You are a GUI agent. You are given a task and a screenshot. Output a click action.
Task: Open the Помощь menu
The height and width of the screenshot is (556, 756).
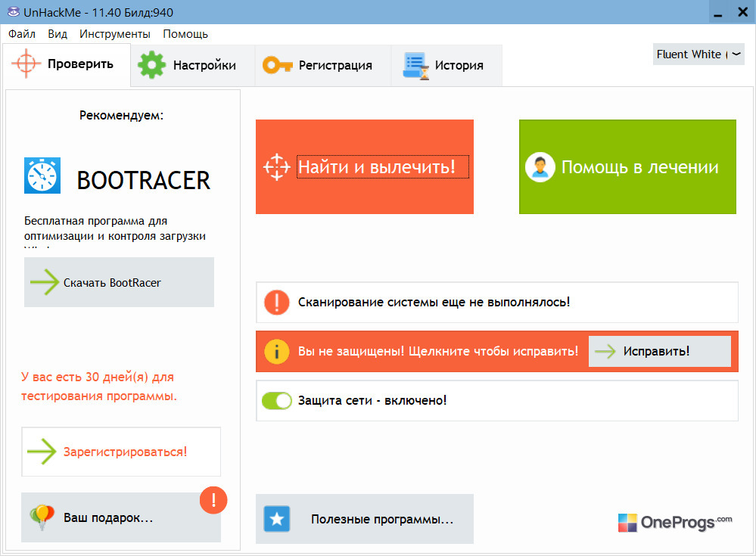pyautogui.click(x=185, y=34)
